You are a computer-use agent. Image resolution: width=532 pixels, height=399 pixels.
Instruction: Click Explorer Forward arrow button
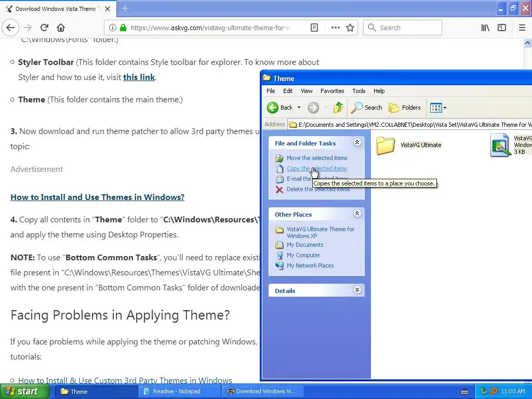click(x=313, y=108)
